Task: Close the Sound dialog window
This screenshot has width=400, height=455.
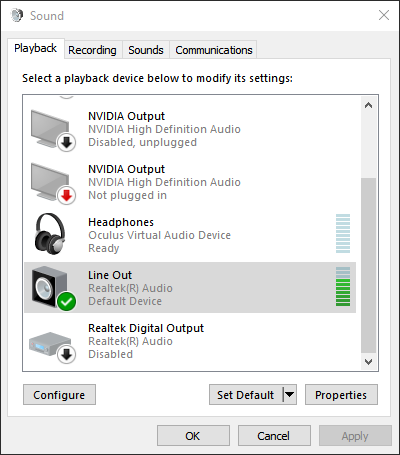Action: (x=384, y=15)
